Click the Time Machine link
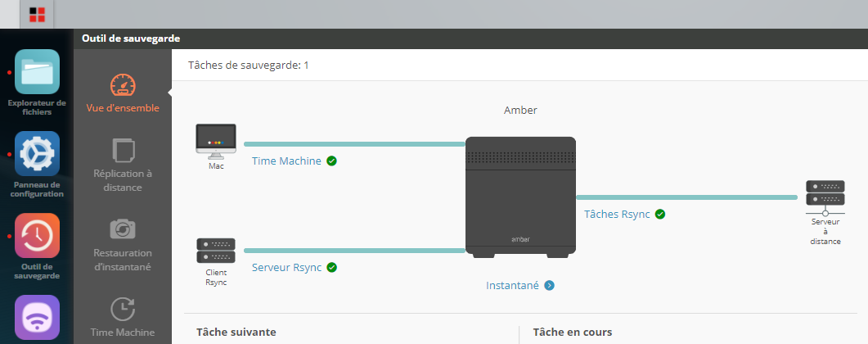 pyautogui.click(x=286, y=161)
